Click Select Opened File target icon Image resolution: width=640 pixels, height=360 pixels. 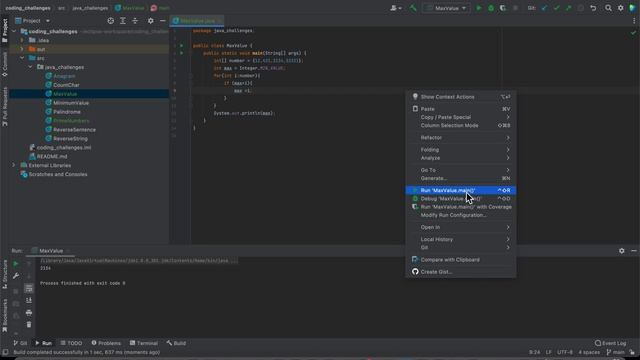tap(111, 20)
